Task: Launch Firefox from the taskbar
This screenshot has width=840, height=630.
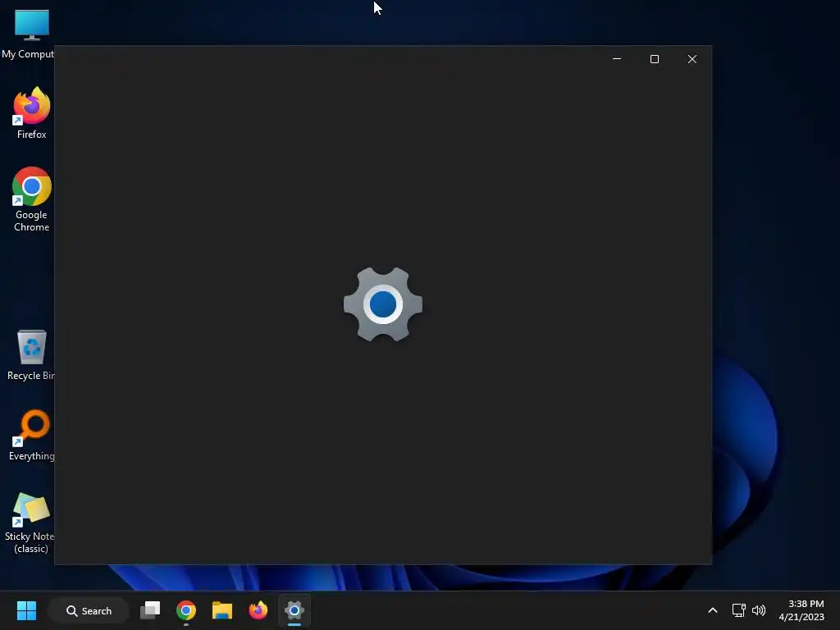Action: [x=258, y=610]
